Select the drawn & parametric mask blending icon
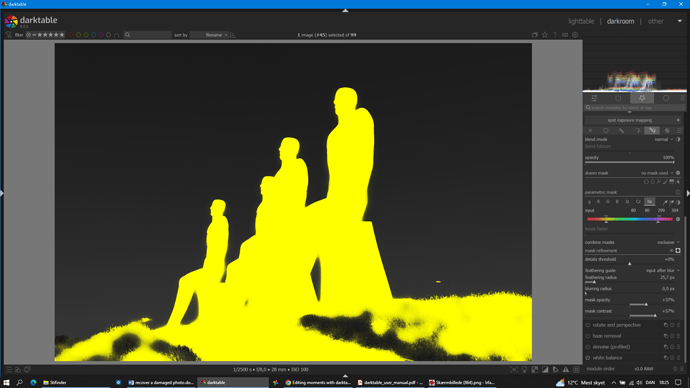The width and height of the screenshot is (690, 388). coord(652,131)
